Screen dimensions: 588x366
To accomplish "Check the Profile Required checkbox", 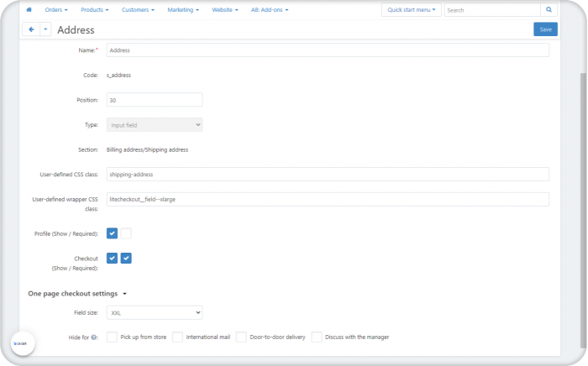I will pos(126,233).
